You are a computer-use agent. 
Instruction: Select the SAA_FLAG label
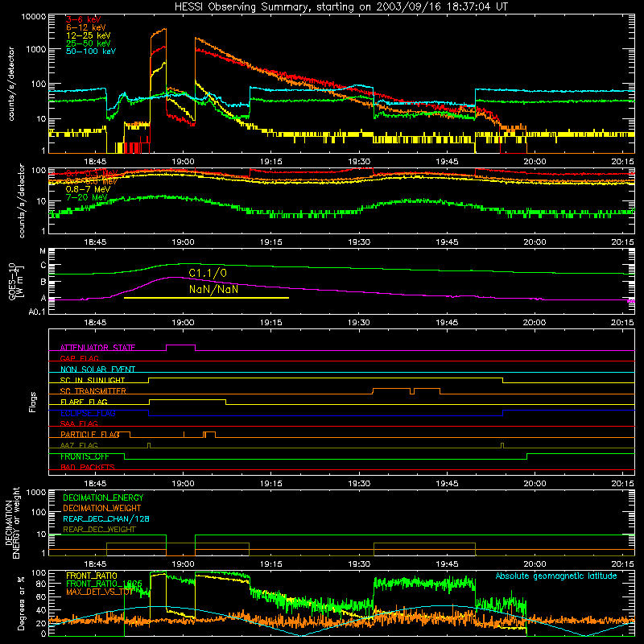pos(79,423)
